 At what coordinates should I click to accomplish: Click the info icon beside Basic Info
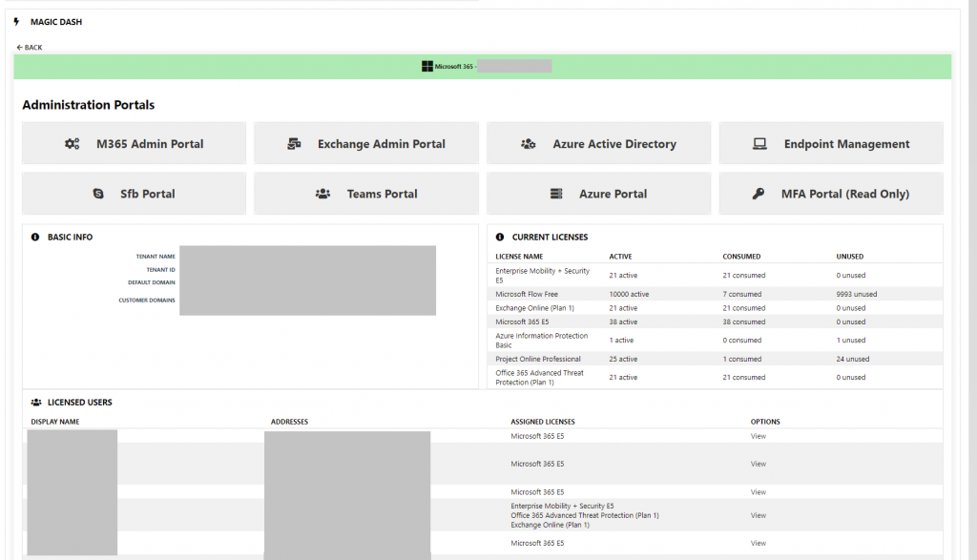click(35, 238)
